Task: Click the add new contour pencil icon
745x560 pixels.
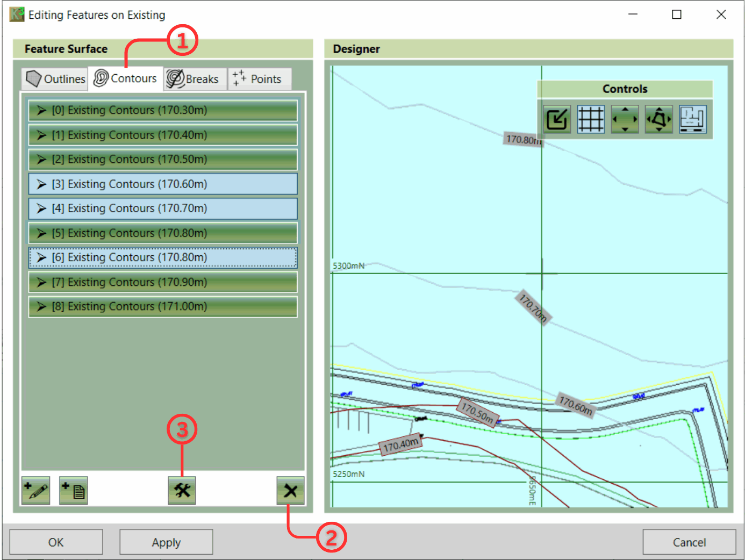Action: coord(35,491)
